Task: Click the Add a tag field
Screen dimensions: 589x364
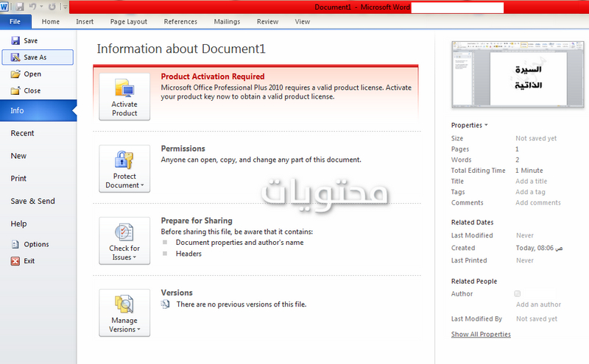Action: (x=530, y=192)
